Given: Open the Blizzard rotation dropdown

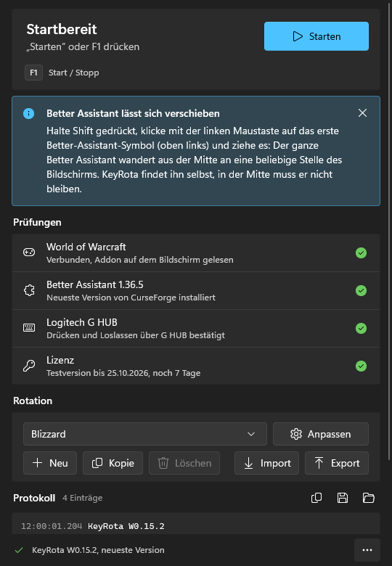Looking at the screenshot, I should pos(145,434).
